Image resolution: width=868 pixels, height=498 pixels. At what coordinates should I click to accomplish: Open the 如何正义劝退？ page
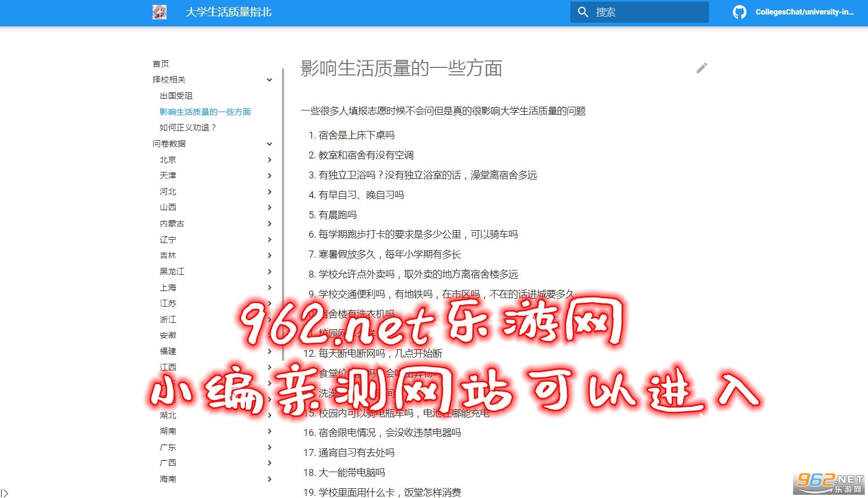[188, 127]
